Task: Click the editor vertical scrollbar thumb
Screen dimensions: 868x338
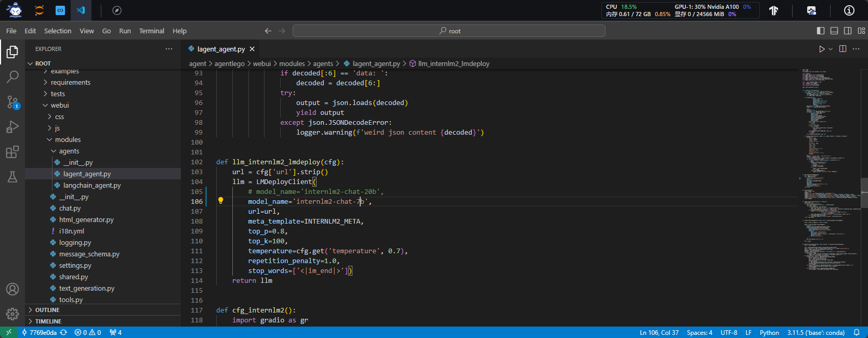Action: (x=864, y=192)
